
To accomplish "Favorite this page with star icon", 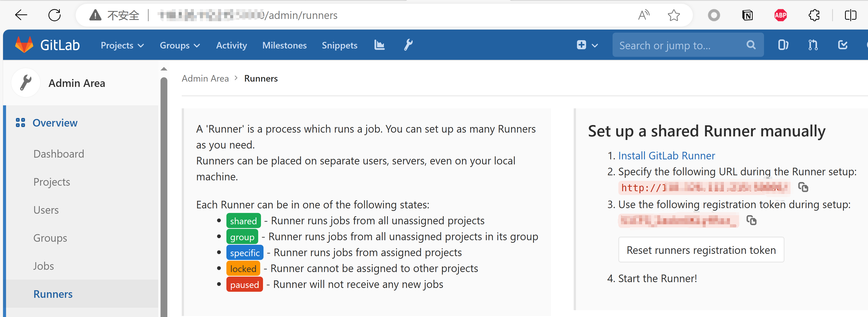I will pos(674,15).
